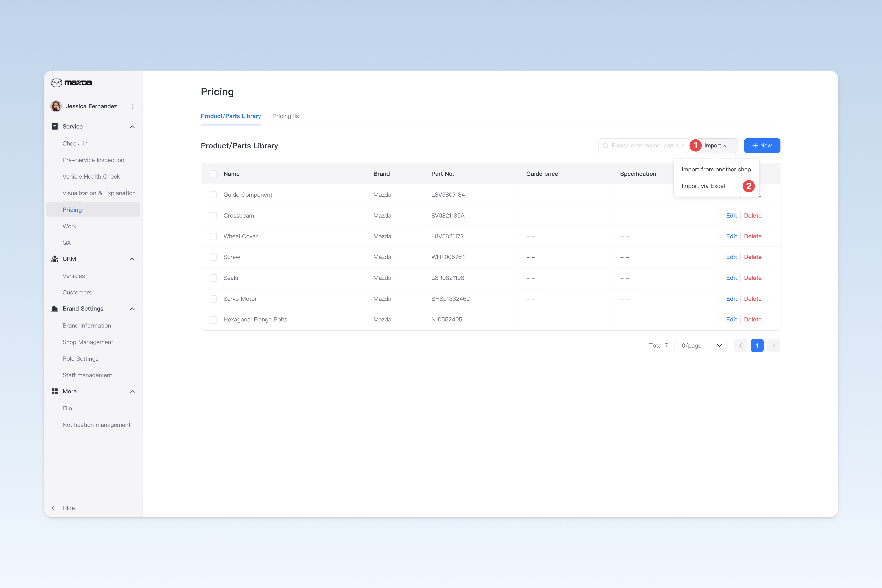Image resolution: width=882 pixels, height=588 pixels.
Task: Collapse the Brand Settings section chevron
Action: (132, 309)
